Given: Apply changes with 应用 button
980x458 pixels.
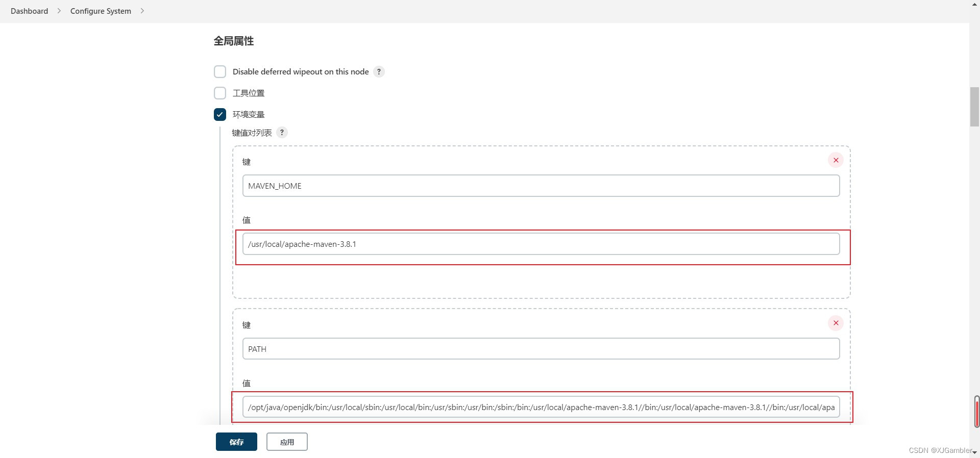Looking at the screenshot, I should pos(287,442).
